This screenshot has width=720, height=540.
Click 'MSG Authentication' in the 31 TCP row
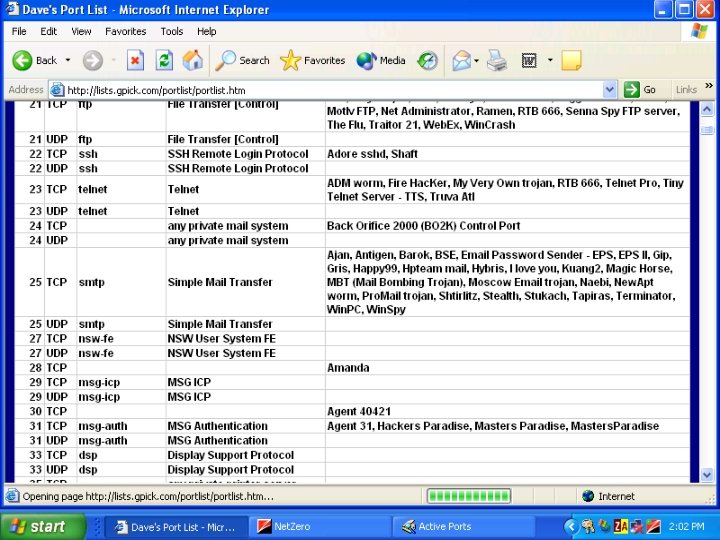(x=218, y=426)
